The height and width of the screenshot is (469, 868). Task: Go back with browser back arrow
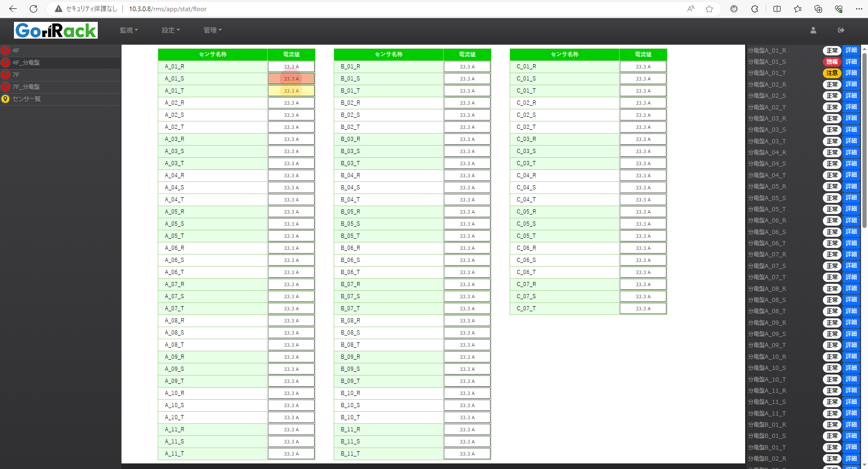coord(13,9)
